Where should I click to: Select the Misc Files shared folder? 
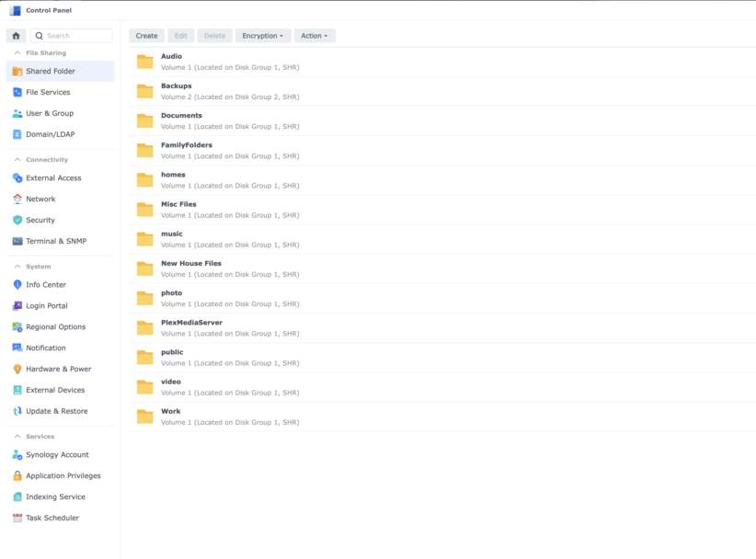click(x=442, y=210)
